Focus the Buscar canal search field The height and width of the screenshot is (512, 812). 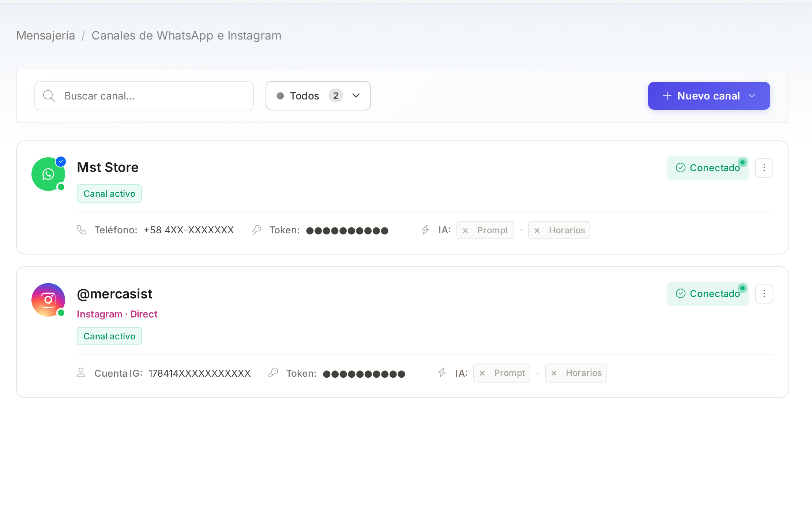click(x=144, y=96)
